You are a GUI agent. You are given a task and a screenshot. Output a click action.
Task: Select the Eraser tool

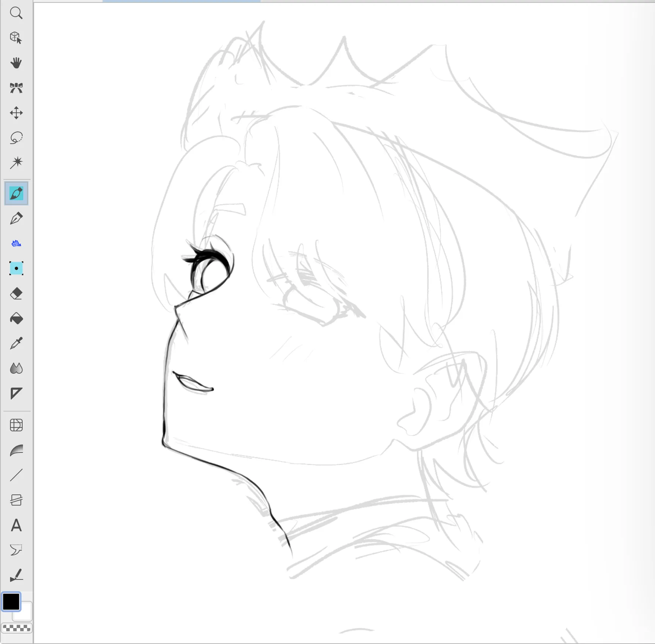tap(16, 294)
